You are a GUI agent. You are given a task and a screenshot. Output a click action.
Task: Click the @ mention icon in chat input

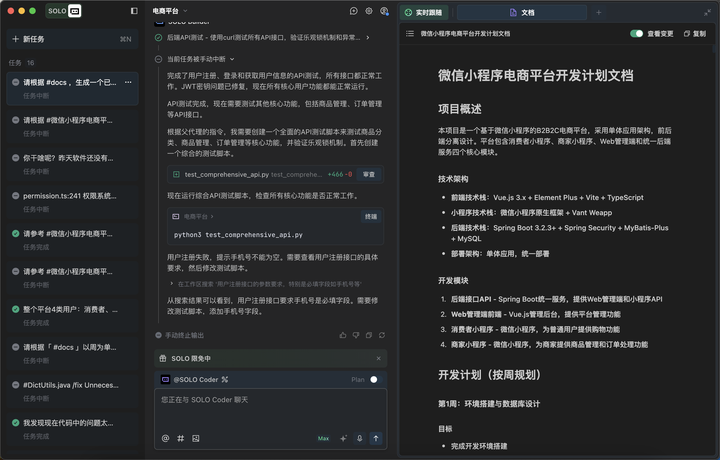pos(166,438)
